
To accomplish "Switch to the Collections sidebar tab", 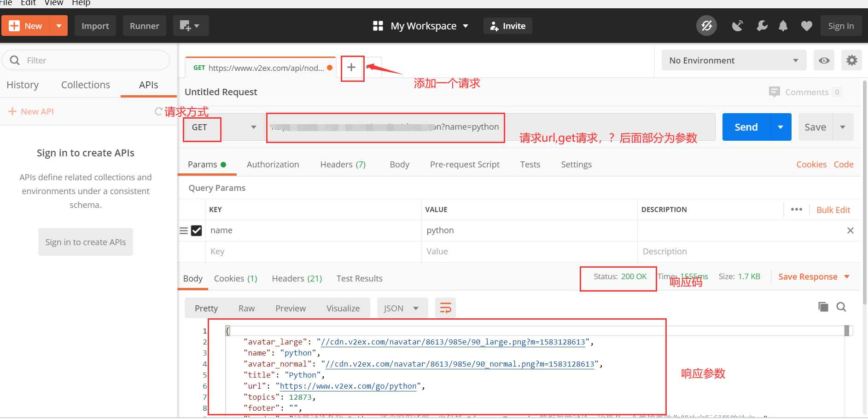I will (x=86, y=85).
